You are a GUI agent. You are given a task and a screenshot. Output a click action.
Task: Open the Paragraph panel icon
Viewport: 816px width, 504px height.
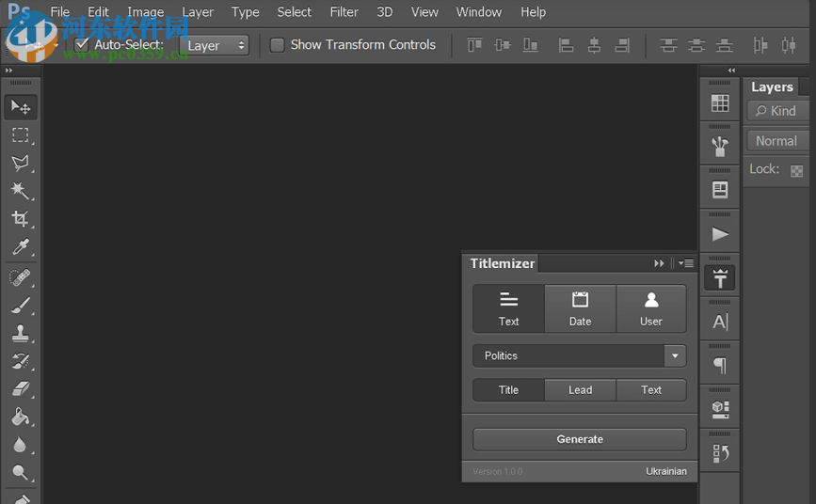coord(720,365)
